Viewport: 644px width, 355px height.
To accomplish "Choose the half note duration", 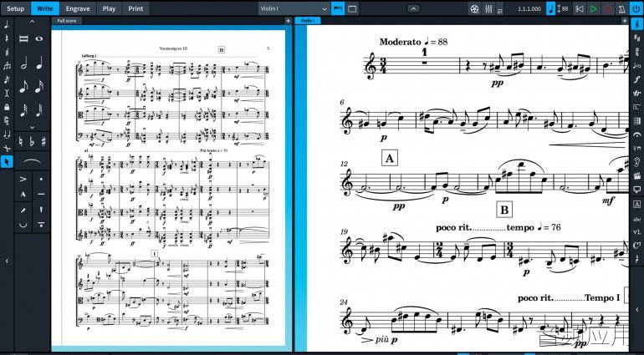I will [23, 63].
